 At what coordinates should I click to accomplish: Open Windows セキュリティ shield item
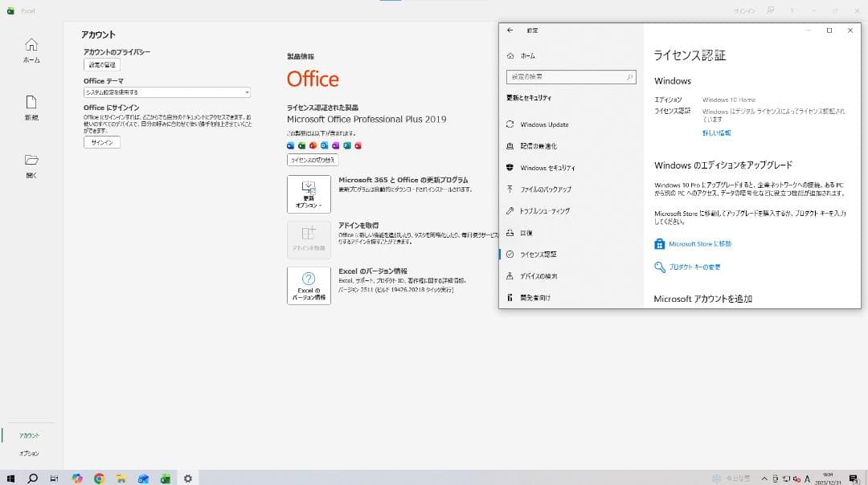point(547,168)
